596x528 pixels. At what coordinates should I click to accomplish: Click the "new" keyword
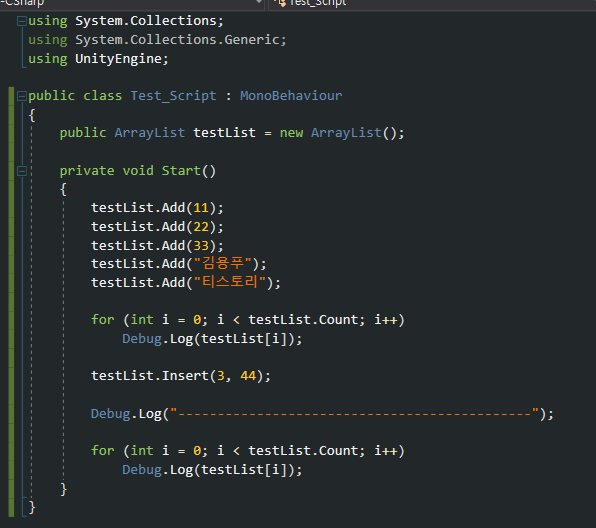pos(292,133)
